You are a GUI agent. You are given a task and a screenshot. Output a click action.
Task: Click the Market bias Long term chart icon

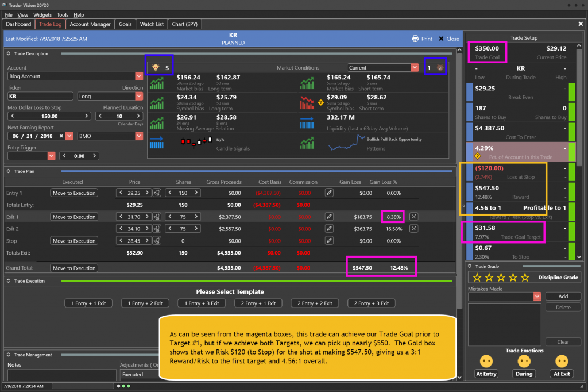(x=157, y=83)
